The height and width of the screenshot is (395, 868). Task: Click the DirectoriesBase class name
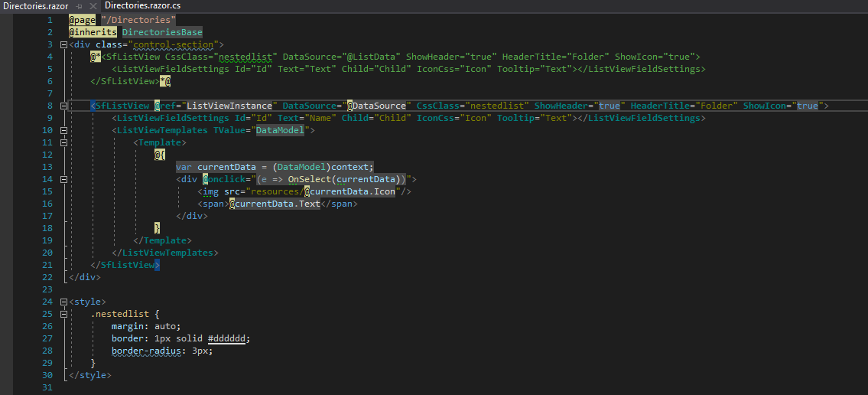tap(162, 32)
